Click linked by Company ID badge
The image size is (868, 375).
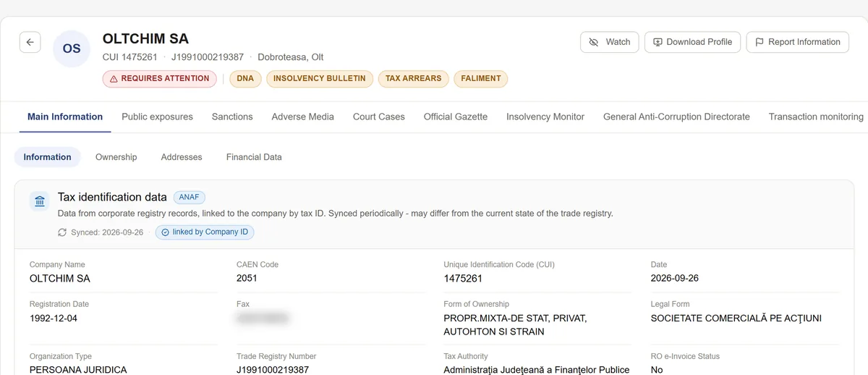click(205, 232)
